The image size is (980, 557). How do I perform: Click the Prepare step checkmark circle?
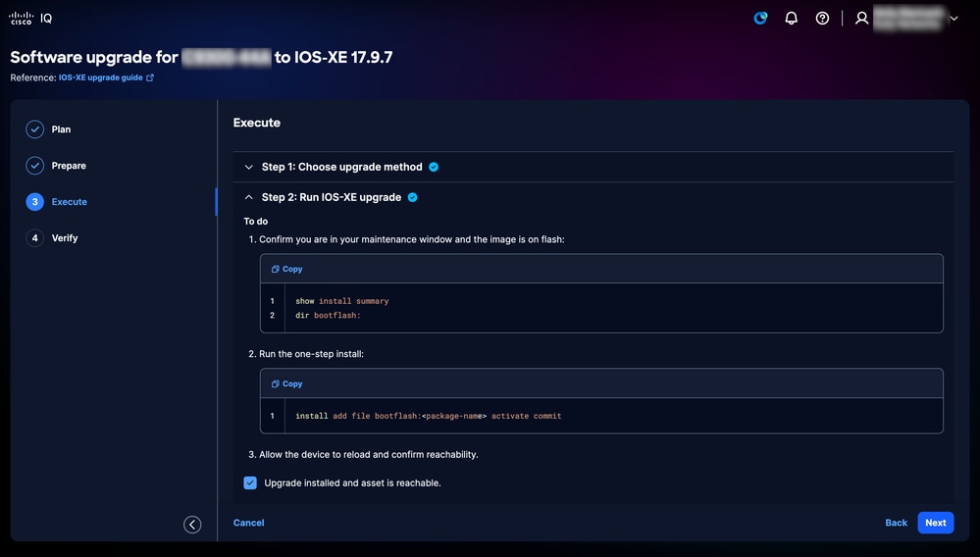click(x=35, y=166)
